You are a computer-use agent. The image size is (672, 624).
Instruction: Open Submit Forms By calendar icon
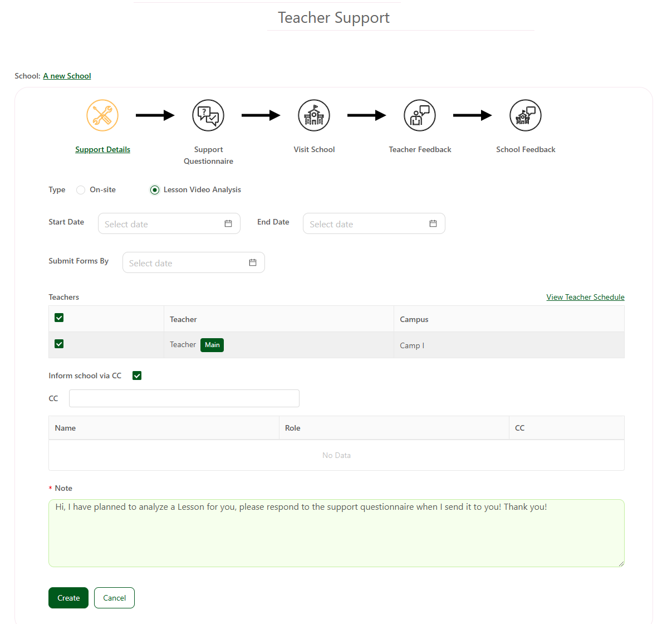click(x=253, y=262)
